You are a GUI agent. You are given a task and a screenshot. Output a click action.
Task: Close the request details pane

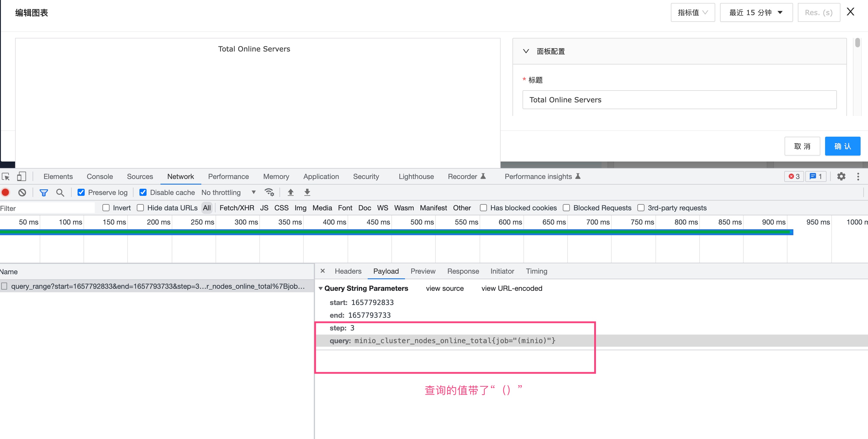(322, 271)
